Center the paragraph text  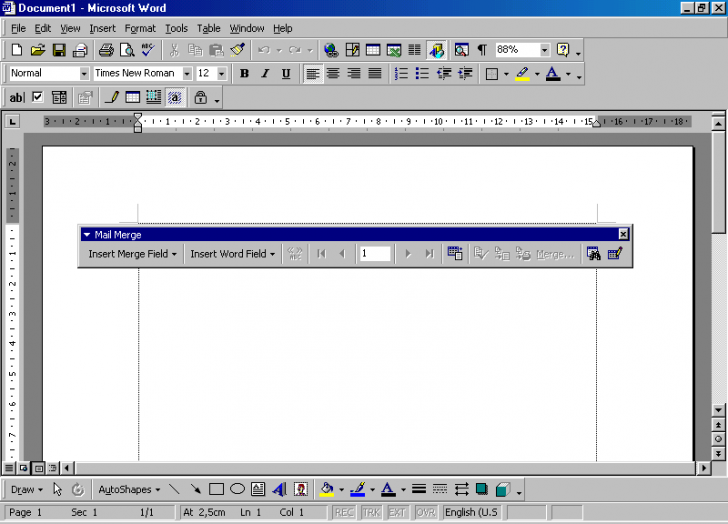(x=333, y=73)
